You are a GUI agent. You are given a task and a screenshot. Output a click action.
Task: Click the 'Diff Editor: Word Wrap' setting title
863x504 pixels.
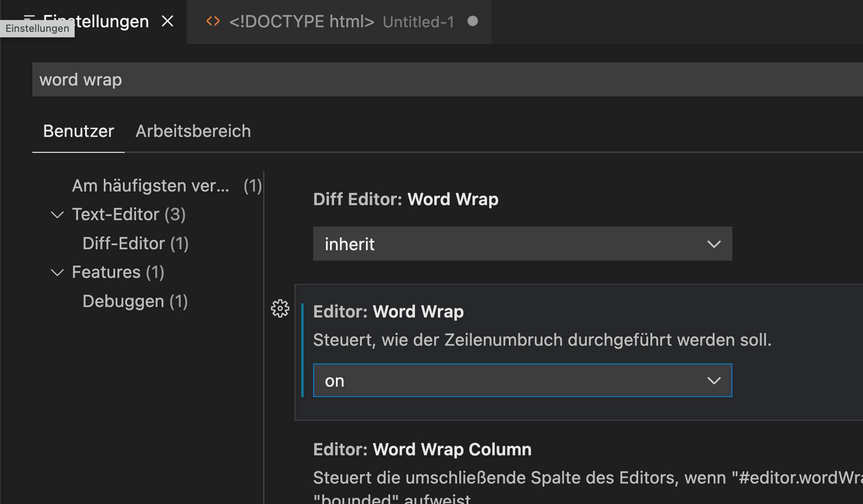click(406, 199)
